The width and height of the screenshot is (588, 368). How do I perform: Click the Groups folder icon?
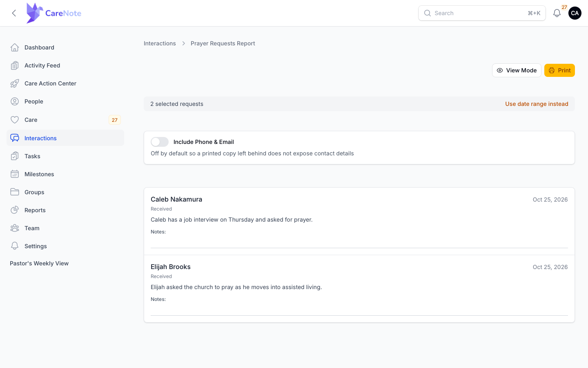click(x=15, y=192)
